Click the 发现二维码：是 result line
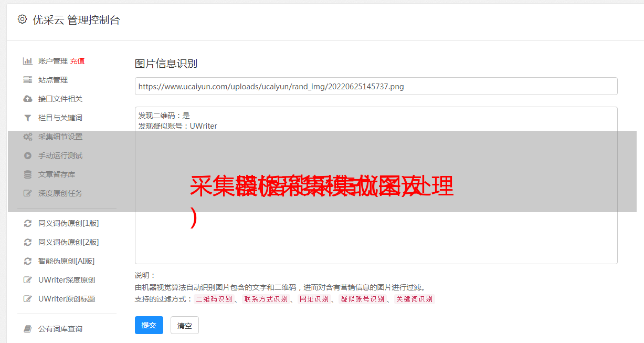This screenshot has height=343, width=644. pyautogui.click(x=164, y=116)
